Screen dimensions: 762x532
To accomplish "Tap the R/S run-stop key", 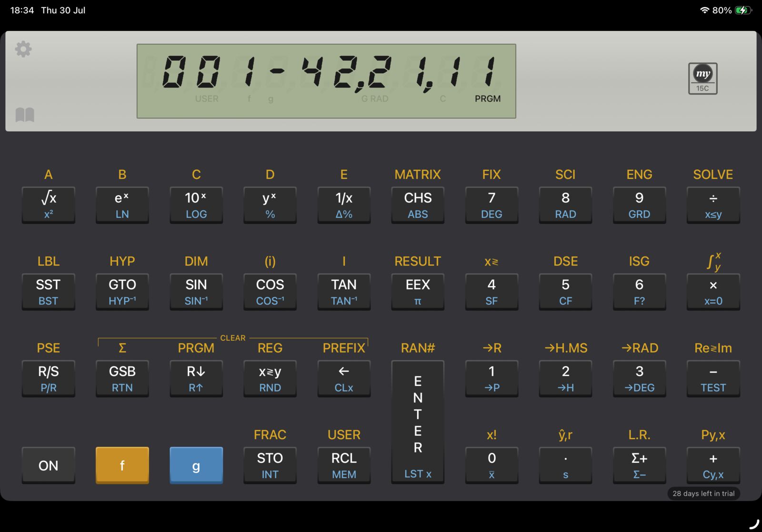I will coord(49,379).
